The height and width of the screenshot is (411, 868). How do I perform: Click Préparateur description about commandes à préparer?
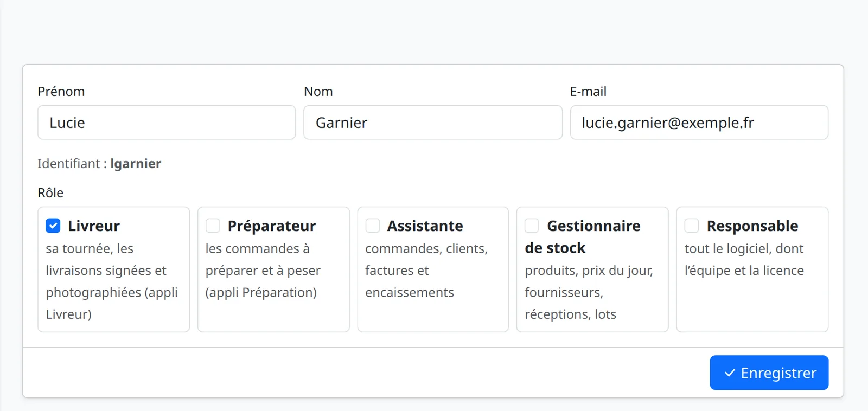pyautogui.click(x=263, y=271)
